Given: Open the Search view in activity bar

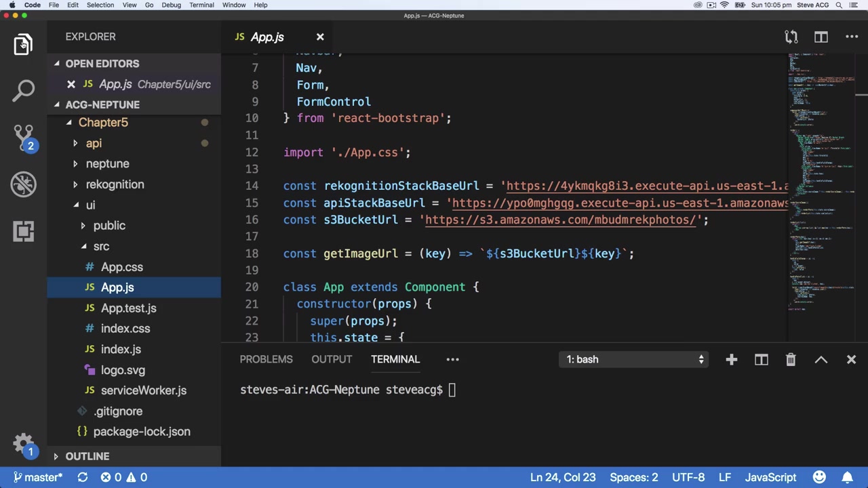Looking at the screenshot, I should 24,90.
